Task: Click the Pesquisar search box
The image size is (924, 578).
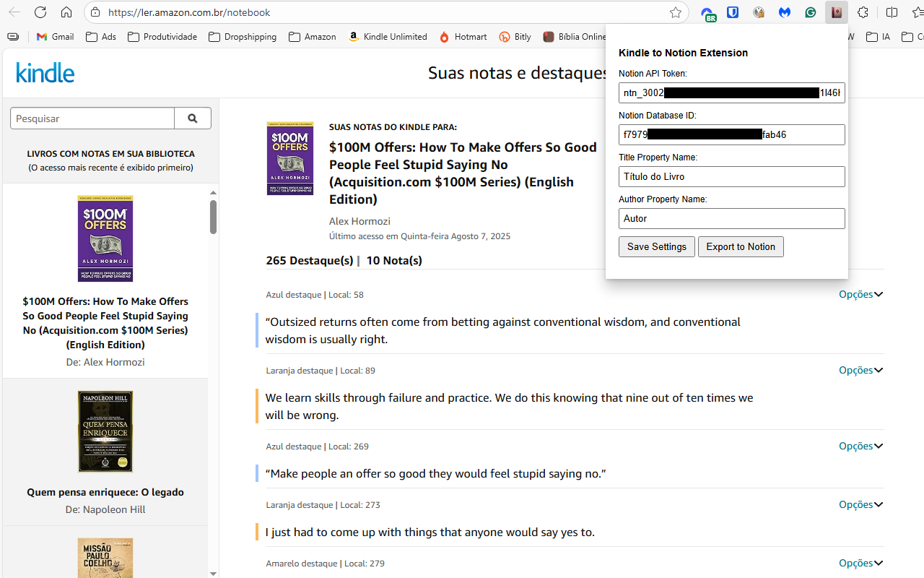Action: [92, 118]
